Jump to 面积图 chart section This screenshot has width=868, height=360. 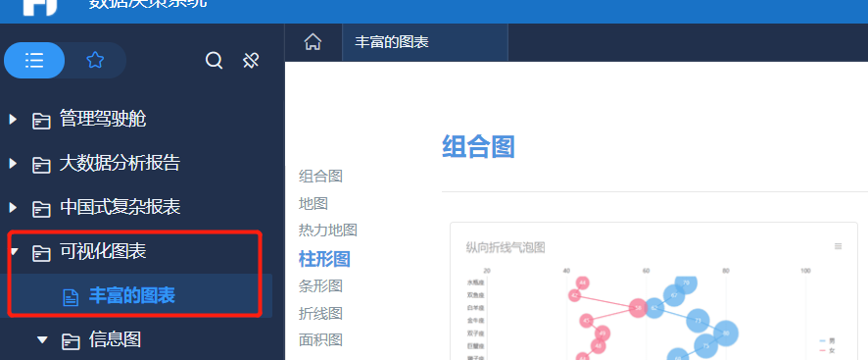321,339
